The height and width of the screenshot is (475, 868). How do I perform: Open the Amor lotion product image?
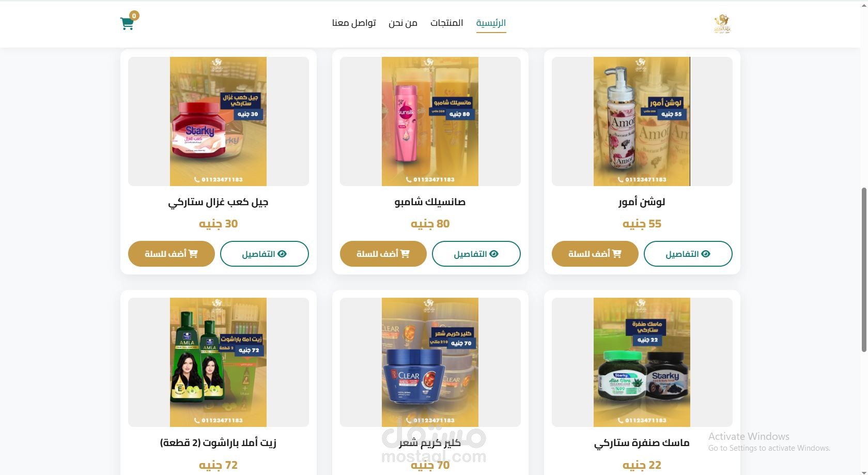tap(642, 121)
